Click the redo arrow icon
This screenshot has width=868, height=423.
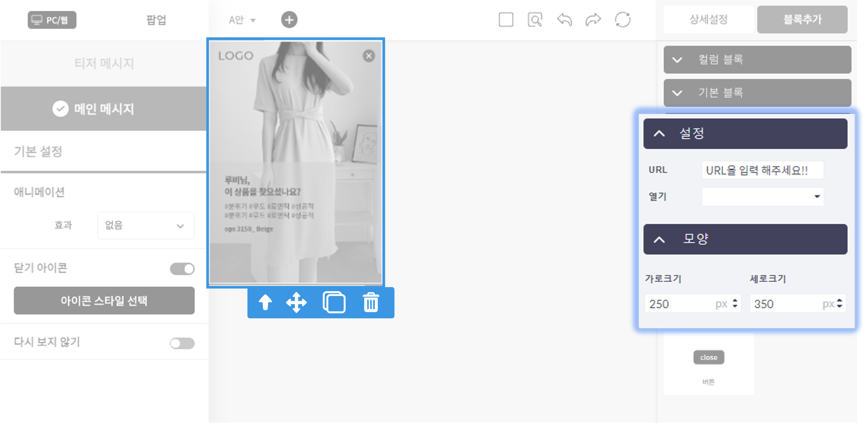[x=593, y=20]
